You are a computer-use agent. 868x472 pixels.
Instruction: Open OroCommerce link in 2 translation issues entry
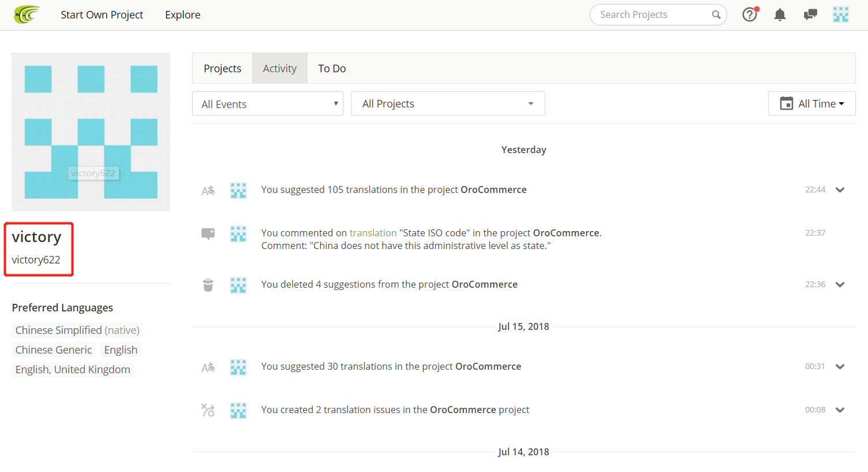tap(463, 410)
